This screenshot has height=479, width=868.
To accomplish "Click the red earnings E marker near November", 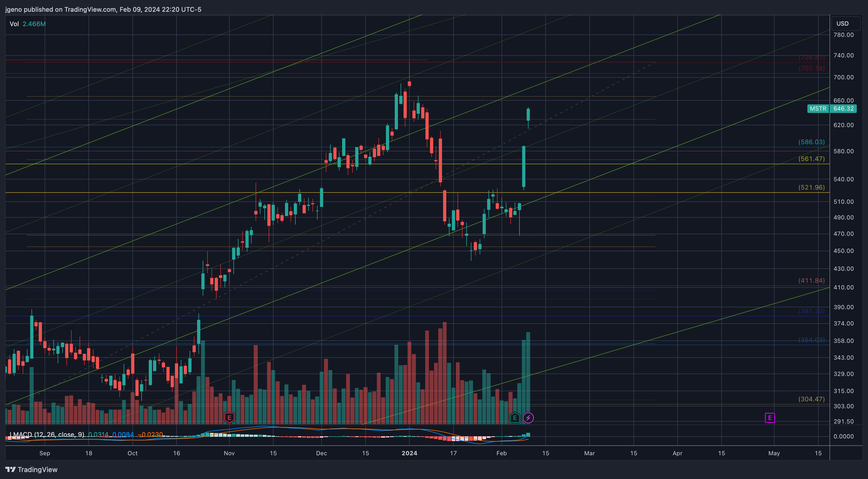I will (229, 418).
